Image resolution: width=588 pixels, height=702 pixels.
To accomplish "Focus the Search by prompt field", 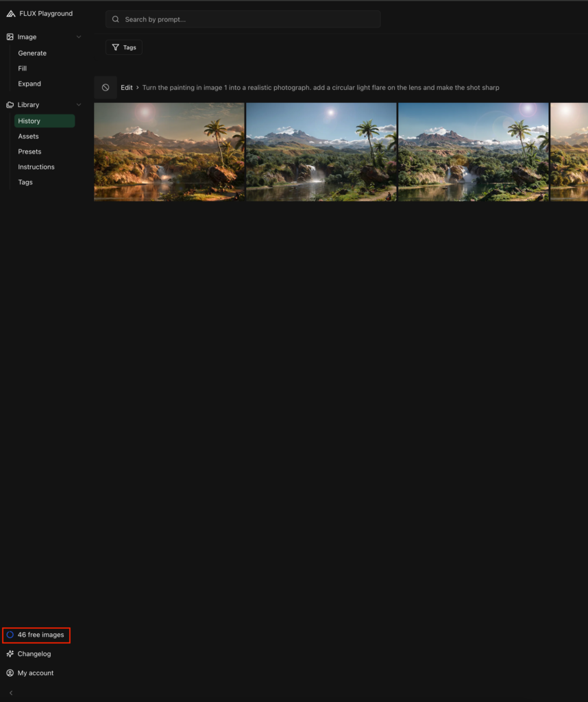I will point(247,19).
